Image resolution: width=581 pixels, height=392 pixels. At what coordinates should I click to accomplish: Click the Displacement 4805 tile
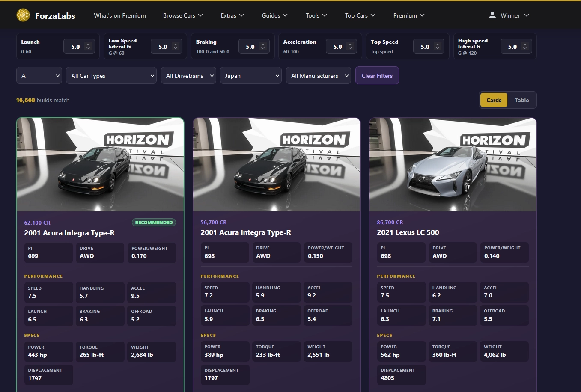pyautogui.click(x=401, y=374)
